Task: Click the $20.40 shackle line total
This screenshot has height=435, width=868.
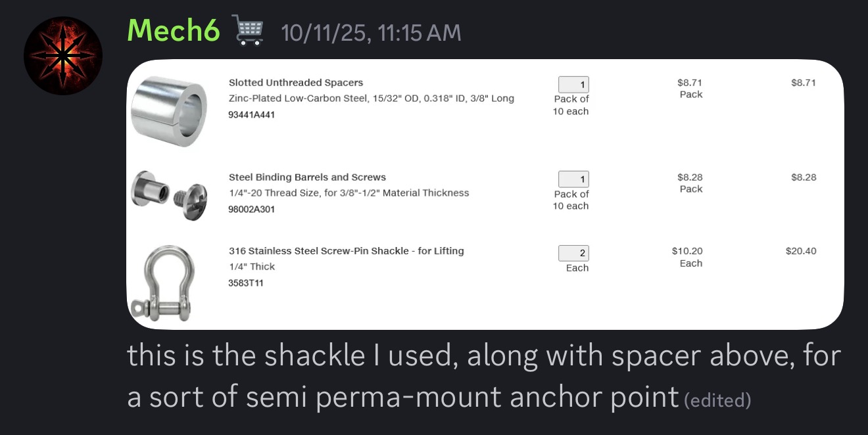Action: [801, 251]
